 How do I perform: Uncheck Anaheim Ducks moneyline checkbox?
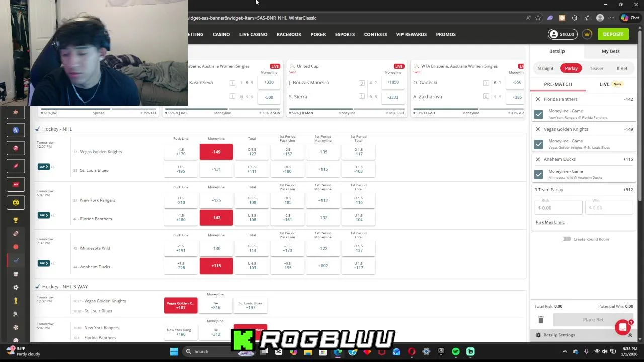pyautogui.click(x=539, y=174)
